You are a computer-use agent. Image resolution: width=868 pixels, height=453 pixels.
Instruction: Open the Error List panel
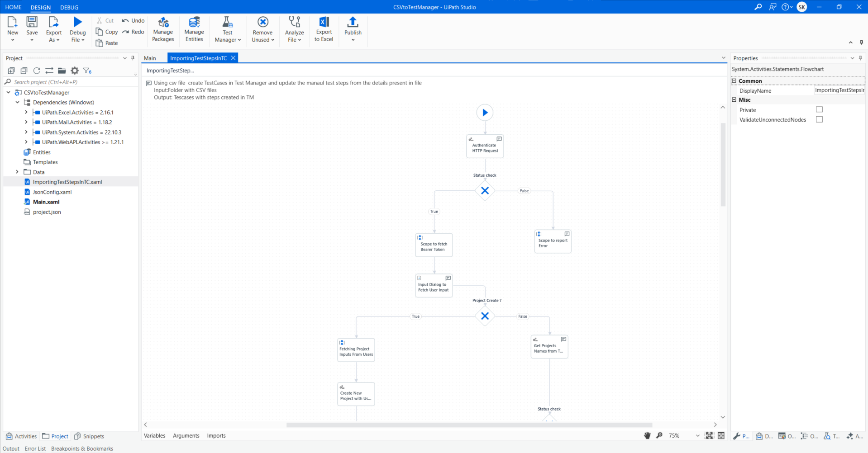click(x=35, y=448)
